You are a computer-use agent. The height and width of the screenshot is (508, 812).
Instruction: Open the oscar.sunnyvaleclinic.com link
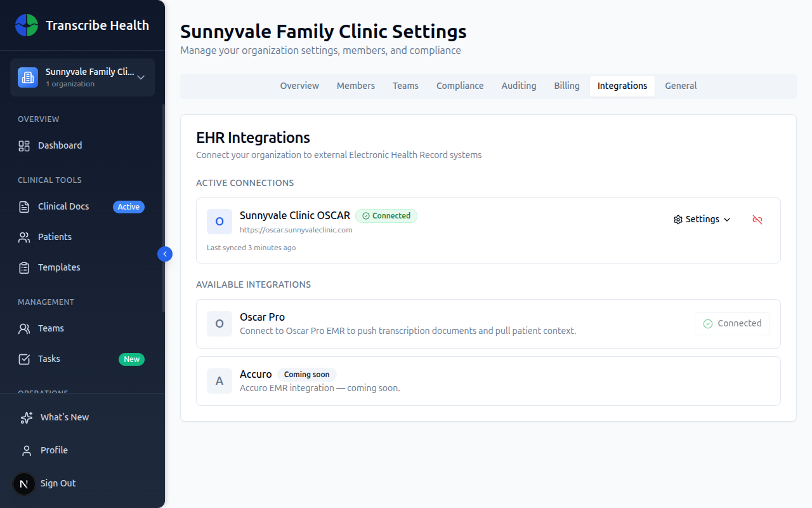[x=296, y=230]
